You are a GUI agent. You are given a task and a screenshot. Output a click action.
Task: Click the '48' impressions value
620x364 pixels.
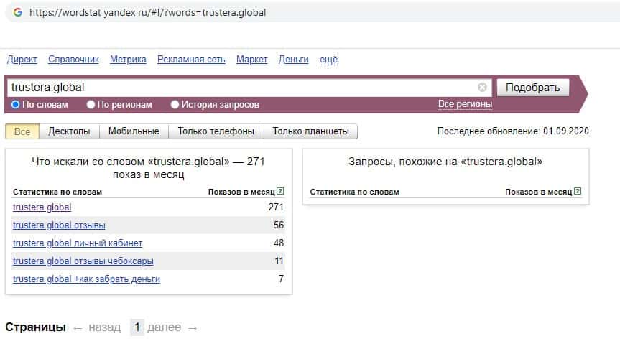pyautogui.click(x=279, y=243)
